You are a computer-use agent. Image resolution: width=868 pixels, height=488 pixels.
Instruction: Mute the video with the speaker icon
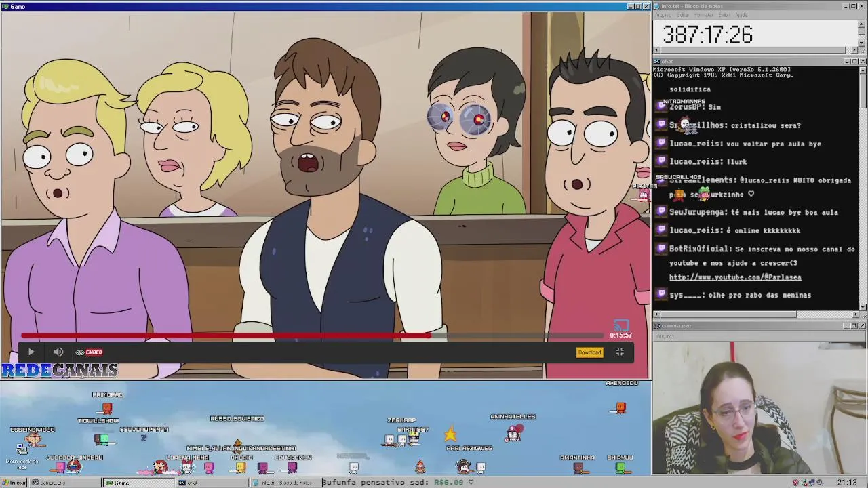point(58,352)
